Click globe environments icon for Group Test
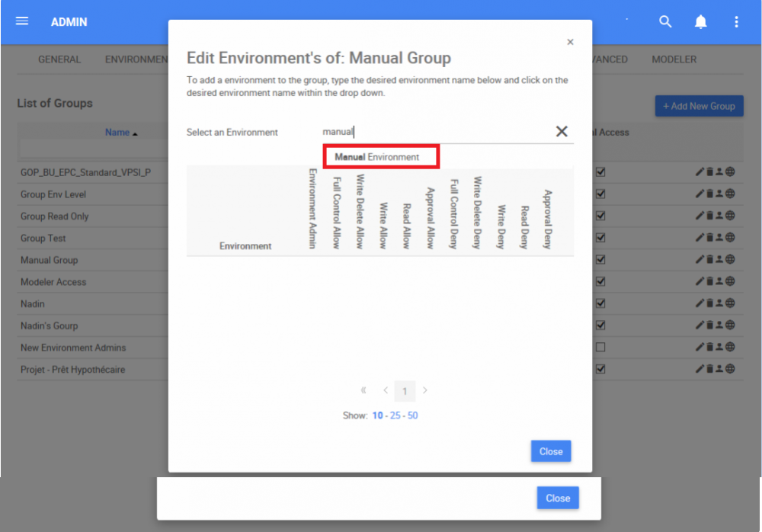The image size is (762, 532). (730, 238)
